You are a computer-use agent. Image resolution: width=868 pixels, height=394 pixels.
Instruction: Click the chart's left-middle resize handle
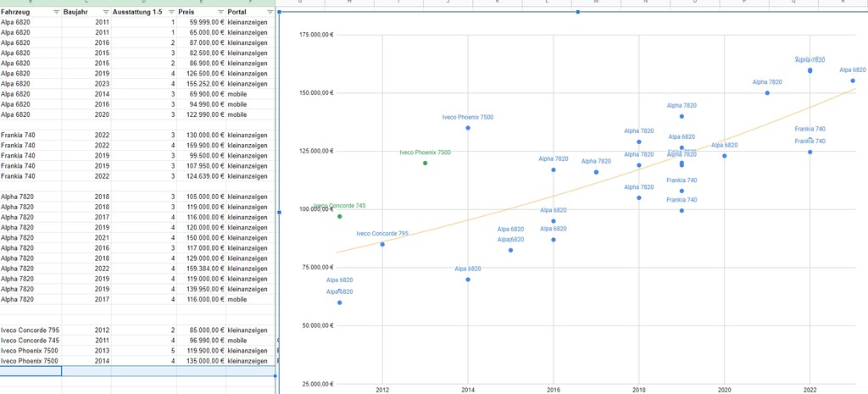[x=278, y=212]
